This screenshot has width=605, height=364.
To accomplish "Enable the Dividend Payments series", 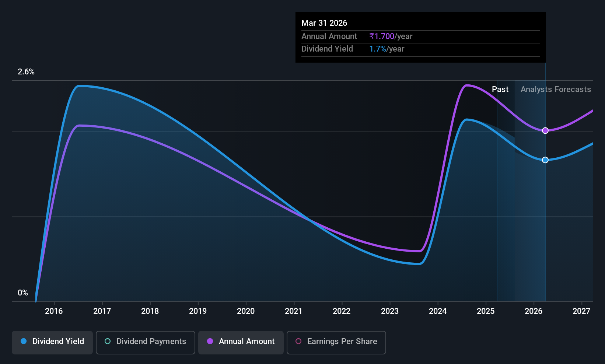I will pyautogui.click(x=146, y=343).
